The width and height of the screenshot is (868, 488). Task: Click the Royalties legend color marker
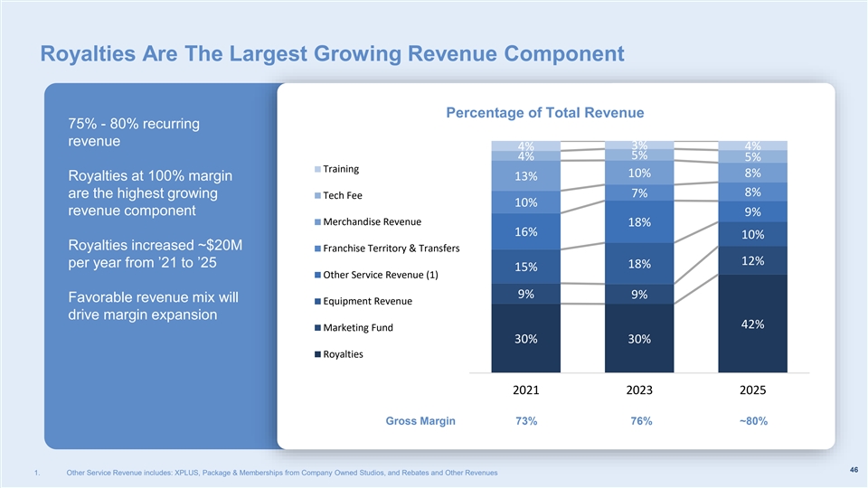point(317,354)
